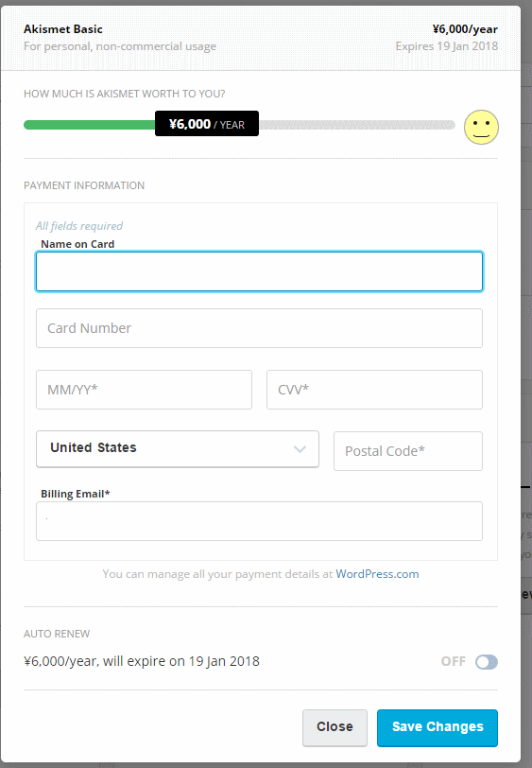Image resolution: width=532 pixels, height=768 pixels.
Task: Click the Postal Code input field
Action: (x=408, y=451)
